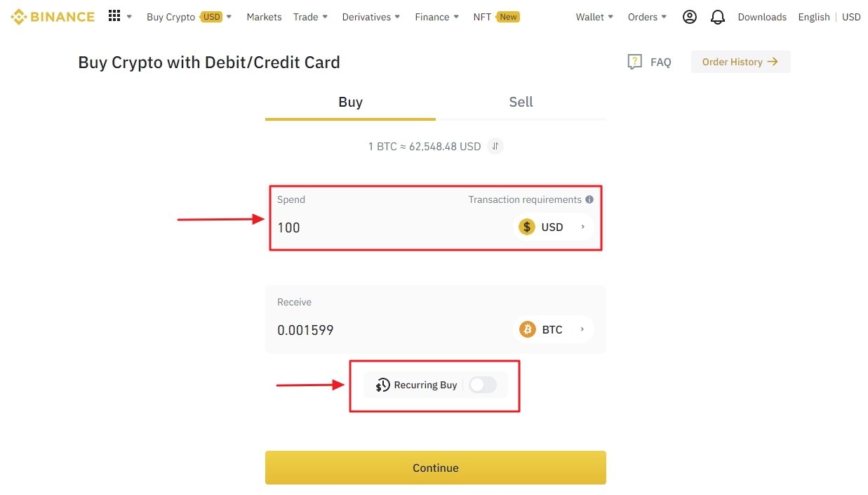Click the Binance logo
Screen dimensions: 868x495
[52, 16]
